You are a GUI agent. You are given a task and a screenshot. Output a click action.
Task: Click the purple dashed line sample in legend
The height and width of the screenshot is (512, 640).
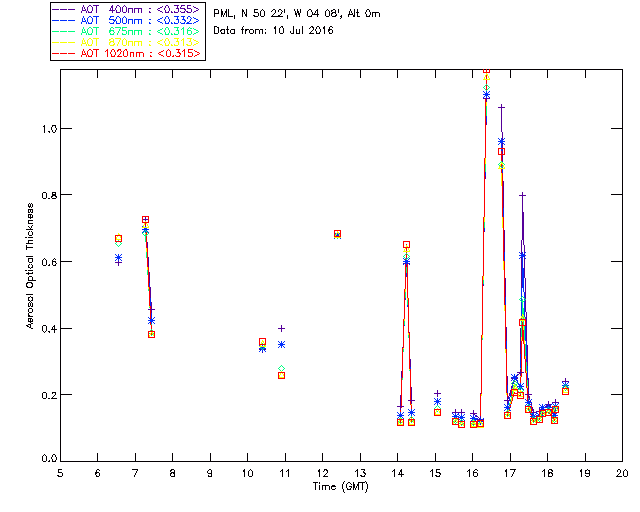click(x=64, y=9)
